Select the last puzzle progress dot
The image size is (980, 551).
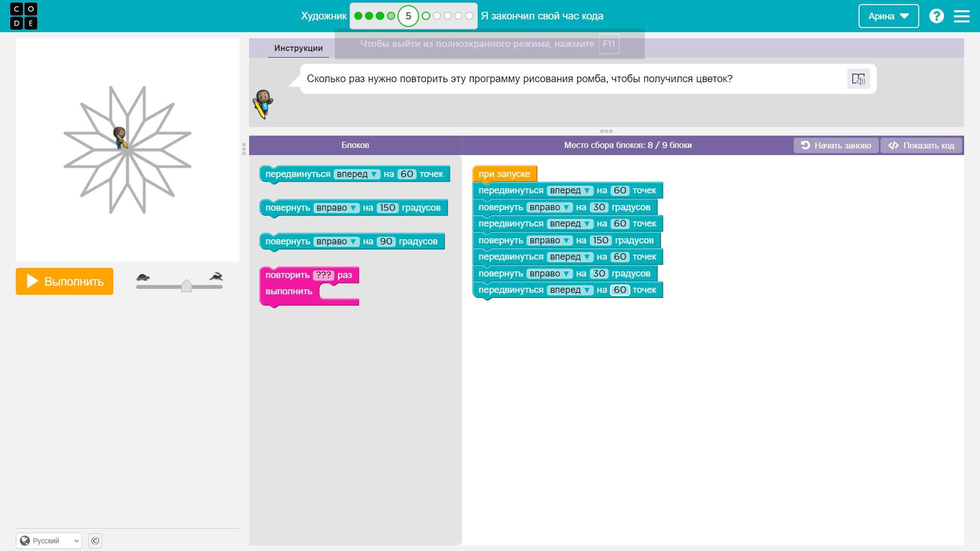pos(469,16)
